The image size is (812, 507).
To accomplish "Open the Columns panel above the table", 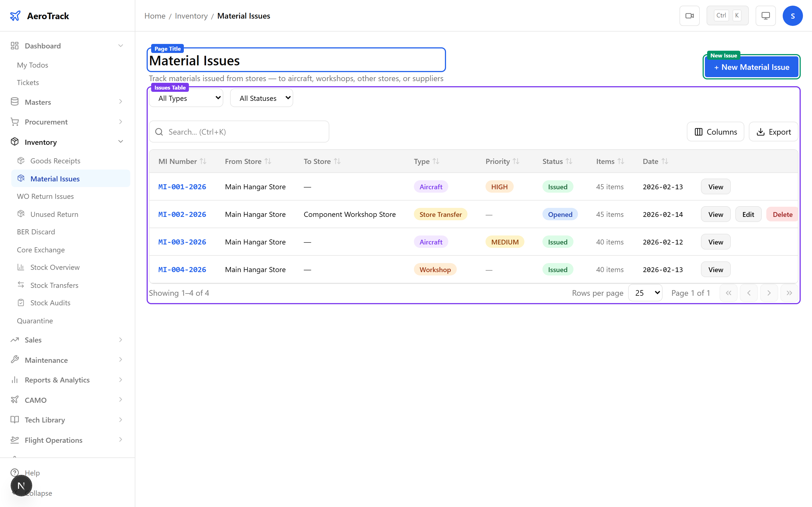I will pos(715,132).
